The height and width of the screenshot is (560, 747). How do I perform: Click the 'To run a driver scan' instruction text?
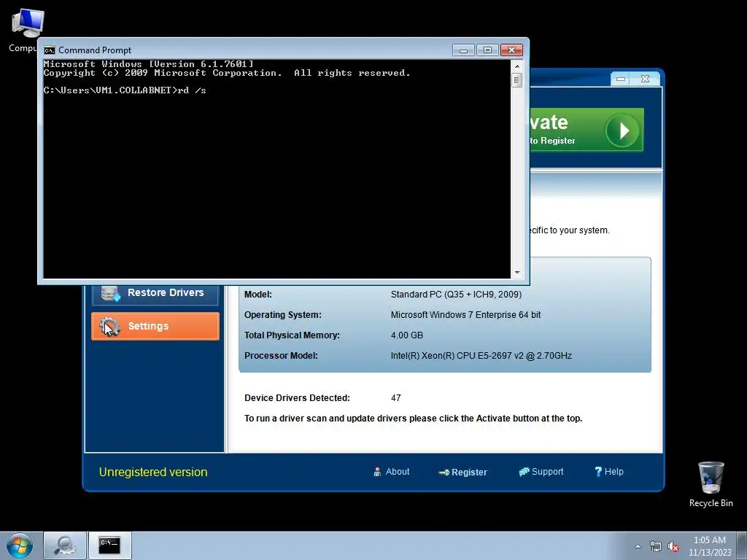click(x=413, y=419)
